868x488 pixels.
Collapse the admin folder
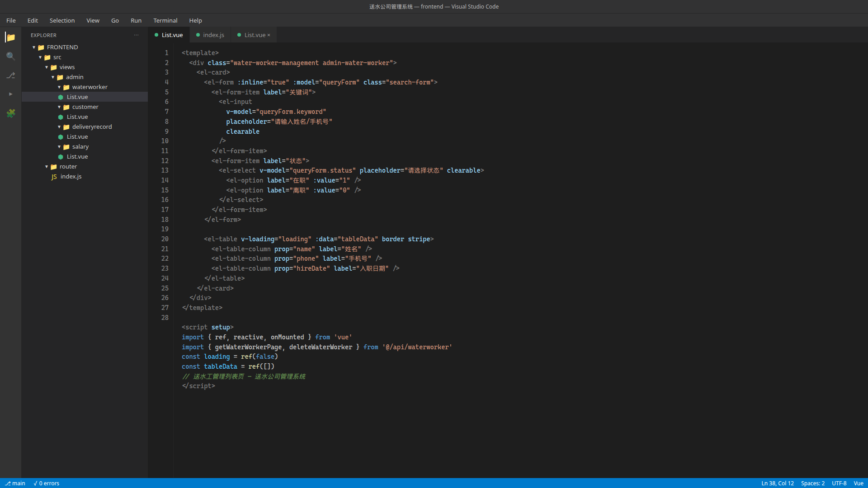[x=53, y=77]
